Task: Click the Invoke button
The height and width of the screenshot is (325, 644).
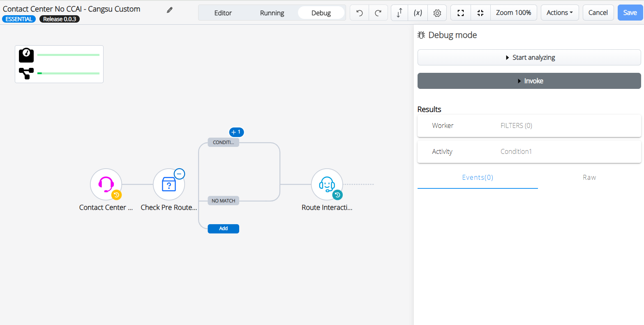Action: (x=529, y=81)
